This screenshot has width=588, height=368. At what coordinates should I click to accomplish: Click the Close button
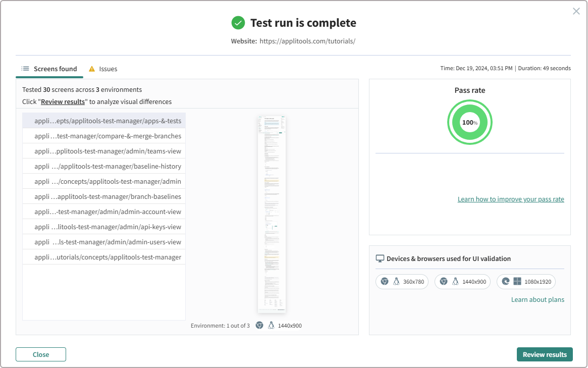tap(41, 354)
